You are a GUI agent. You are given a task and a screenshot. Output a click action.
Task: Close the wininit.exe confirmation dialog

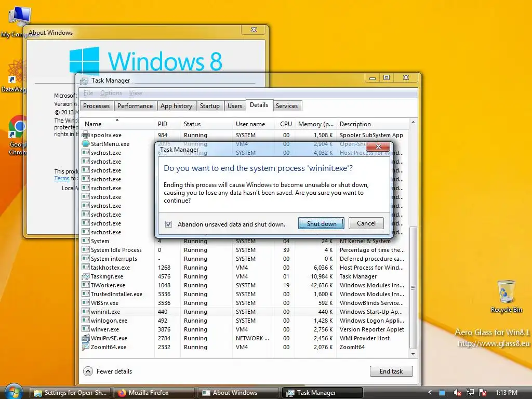coord(378,146)
